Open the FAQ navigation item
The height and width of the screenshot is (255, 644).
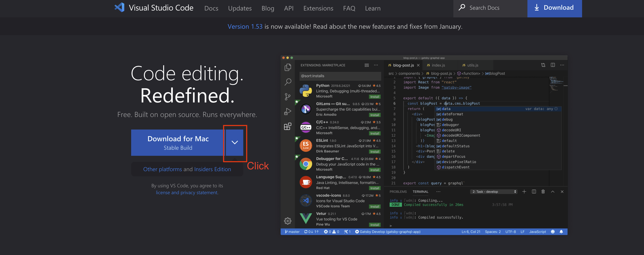click(x=349, y=8)
